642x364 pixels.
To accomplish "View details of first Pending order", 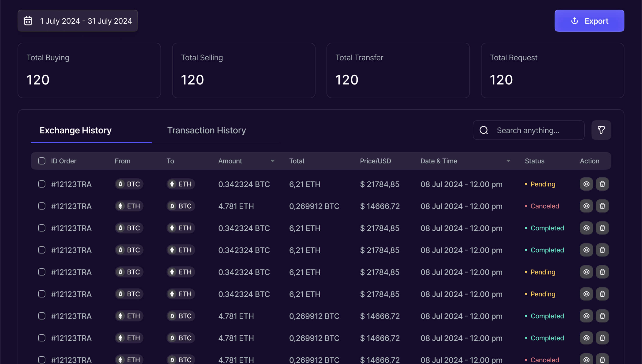I will 586,184.
